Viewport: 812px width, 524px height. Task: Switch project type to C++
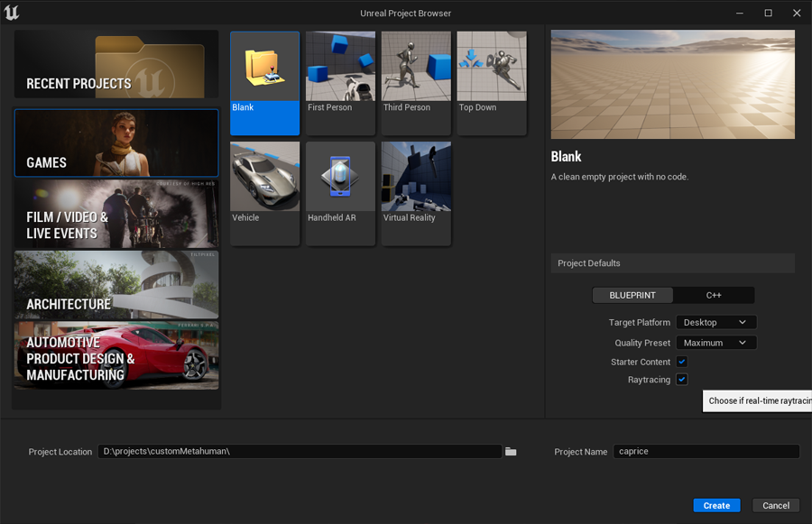point(714,295)
